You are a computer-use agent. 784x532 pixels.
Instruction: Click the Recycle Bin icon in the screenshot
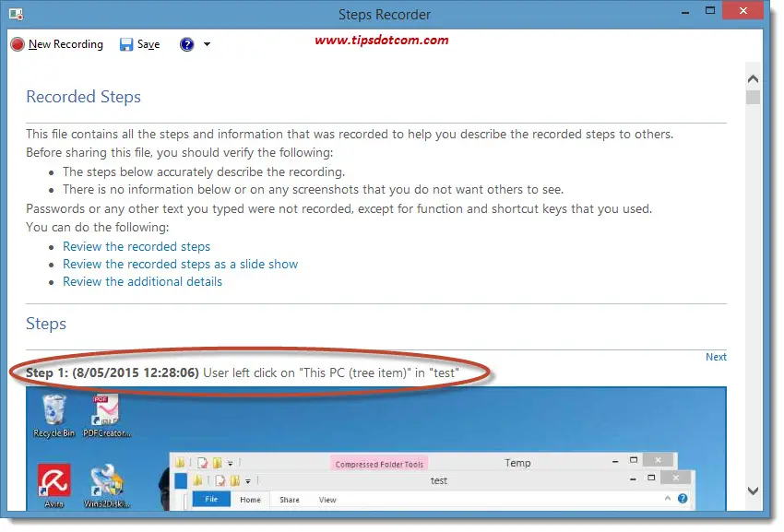(54, 416)
